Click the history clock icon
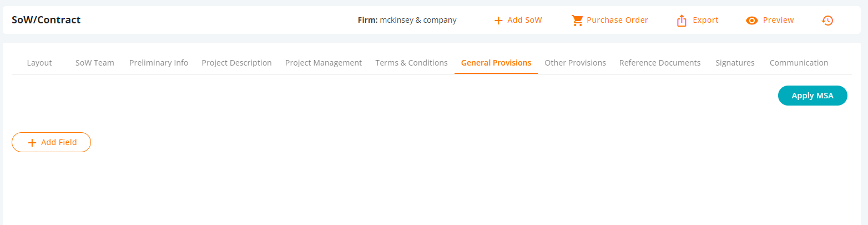Screen dimensions: 868x225 827,21
